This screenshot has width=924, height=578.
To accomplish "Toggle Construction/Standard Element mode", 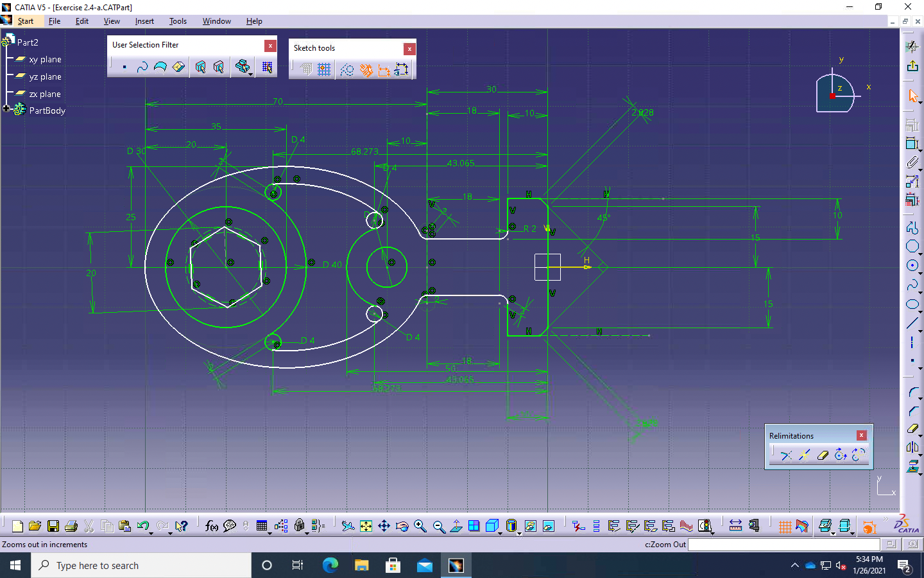I will click(x=348, y=69).
